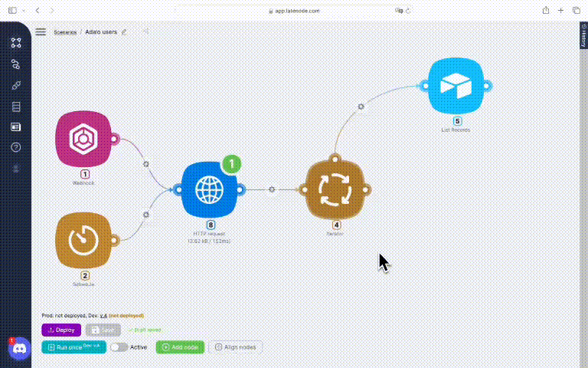Open the HTTP request node

point(210,190)
